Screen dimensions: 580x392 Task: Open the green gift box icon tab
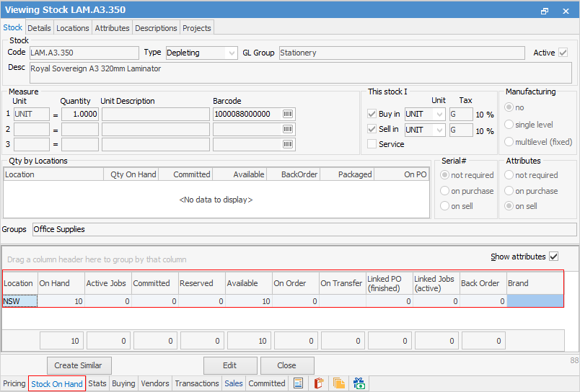point(359,383)
